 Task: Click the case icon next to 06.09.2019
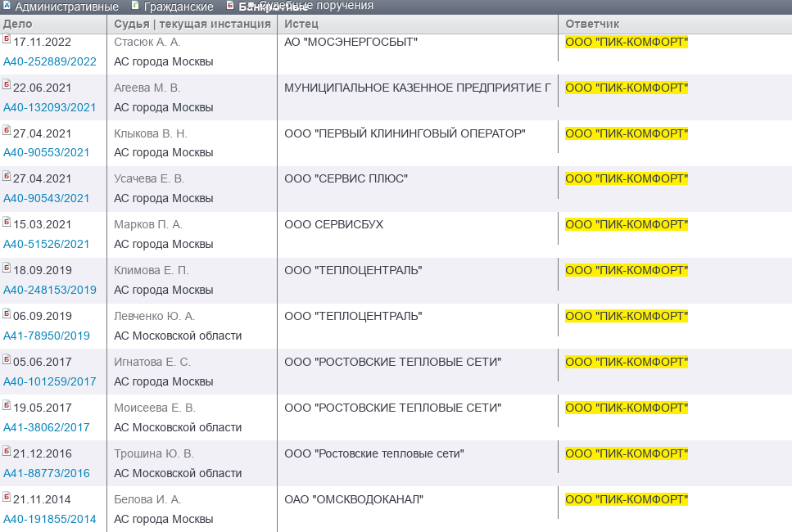7,314
